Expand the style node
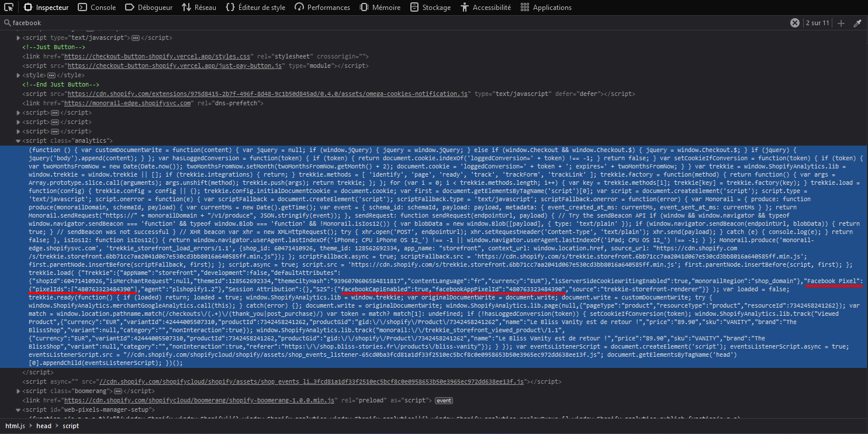The image size is (868, 434). click(18, 75)
